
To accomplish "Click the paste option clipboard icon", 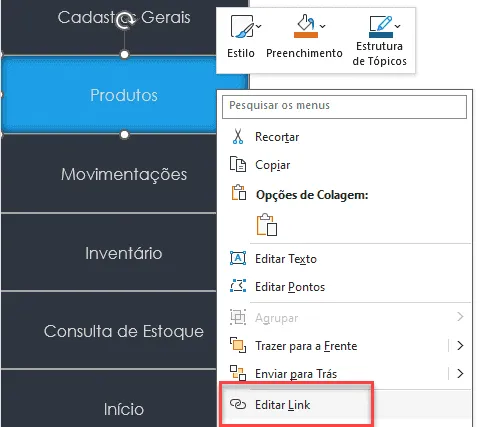I will click(267, 224).
